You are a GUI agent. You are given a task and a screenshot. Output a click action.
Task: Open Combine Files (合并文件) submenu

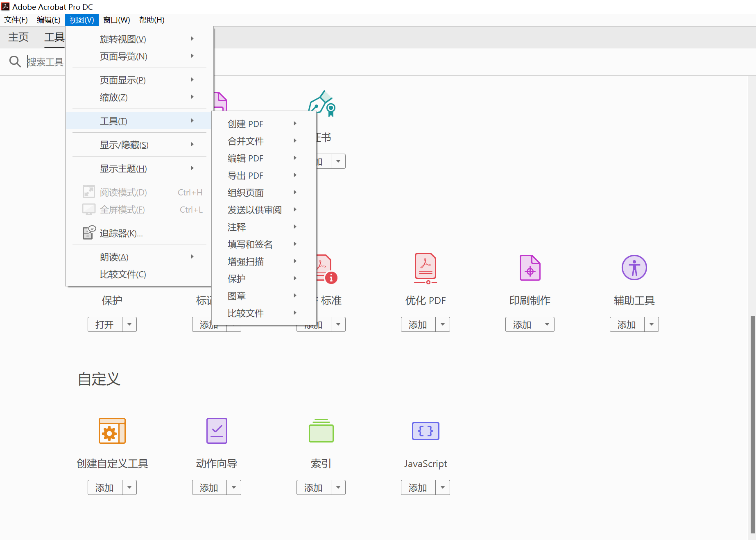coord(264,141)
